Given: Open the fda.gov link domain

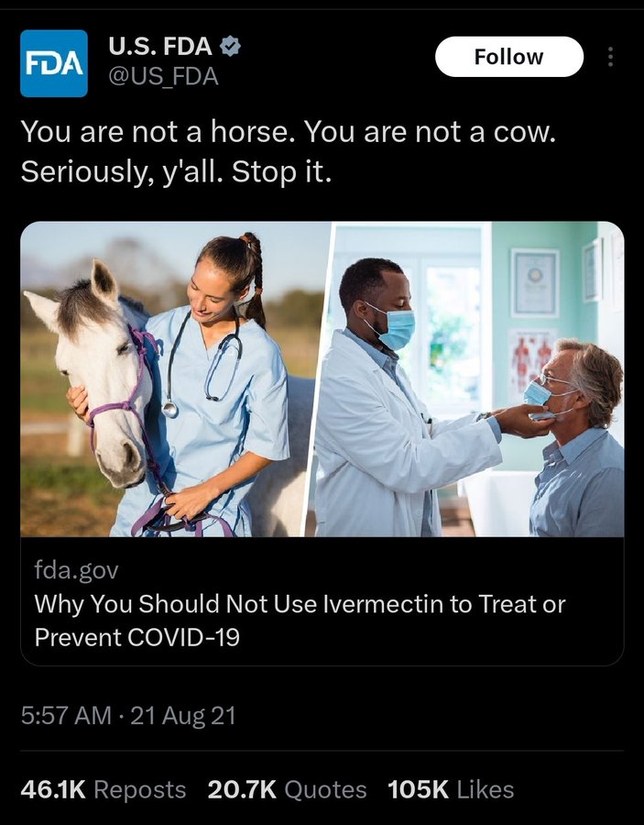Looking at the screenshot, I should (77, 570).
